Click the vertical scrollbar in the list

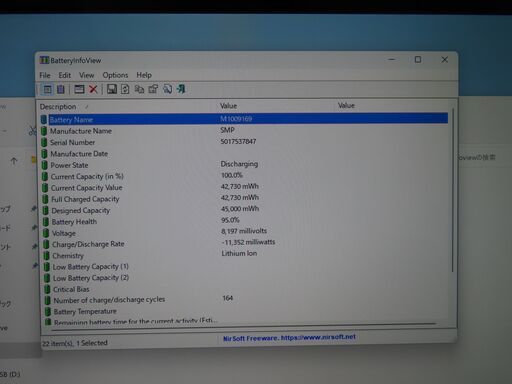click(x=453, y=190)
